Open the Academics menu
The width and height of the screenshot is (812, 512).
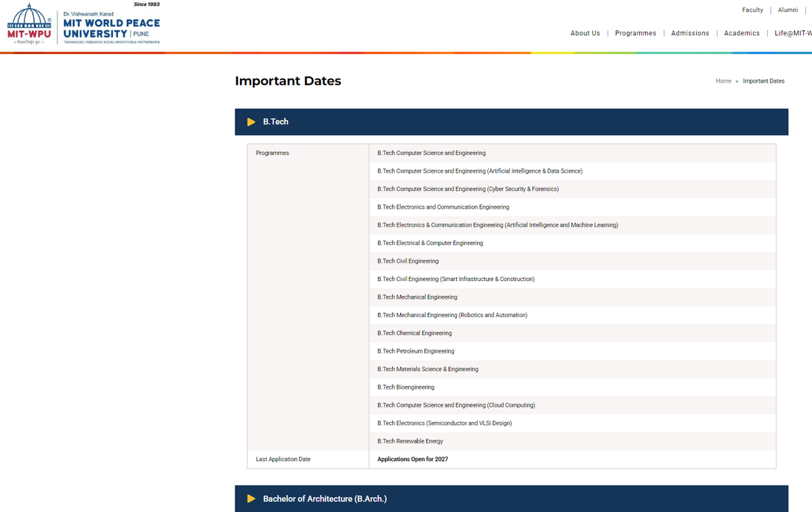click(x=742, y=33)
